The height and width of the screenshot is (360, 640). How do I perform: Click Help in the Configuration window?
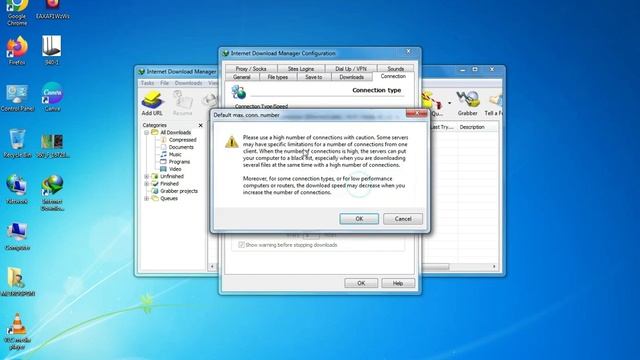click(x=398, y=283)
